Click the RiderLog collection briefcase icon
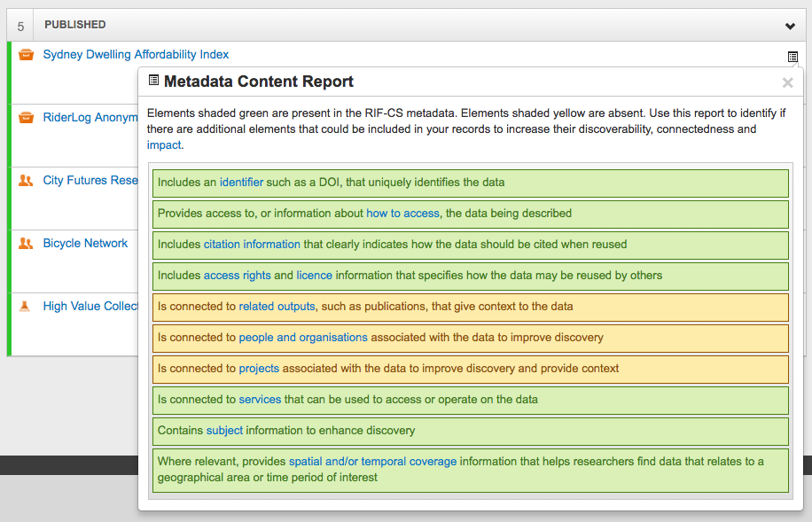812x522 pixels. pos(26,118)
